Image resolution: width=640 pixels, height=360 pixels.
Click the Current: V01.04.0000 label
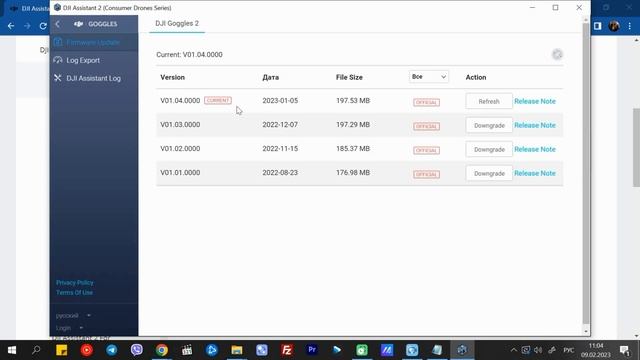pyautogui.click(x=189, y=54)
